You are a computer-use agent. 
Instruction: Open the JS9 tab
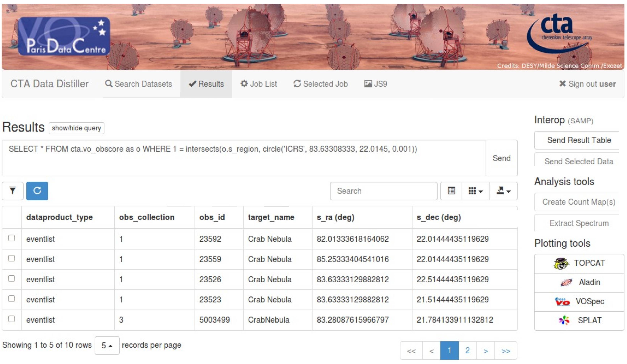tap(376, 84)
